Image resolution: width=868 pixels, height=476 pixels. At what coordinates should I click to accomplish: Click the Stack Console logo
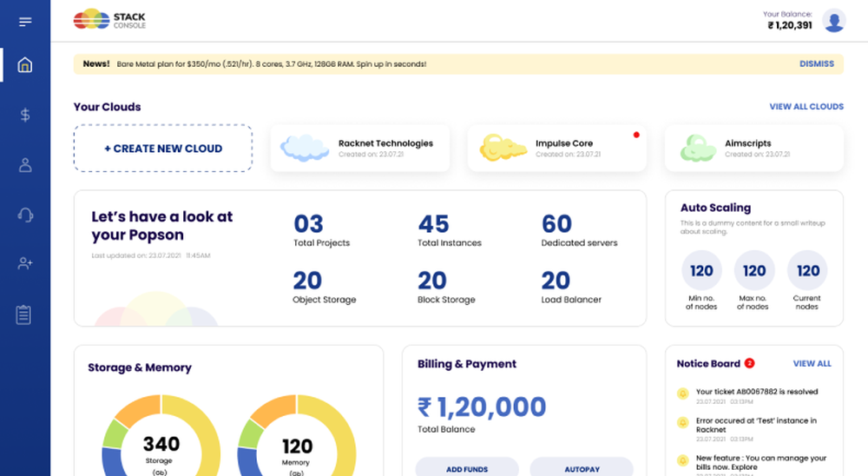click(109, 20)
